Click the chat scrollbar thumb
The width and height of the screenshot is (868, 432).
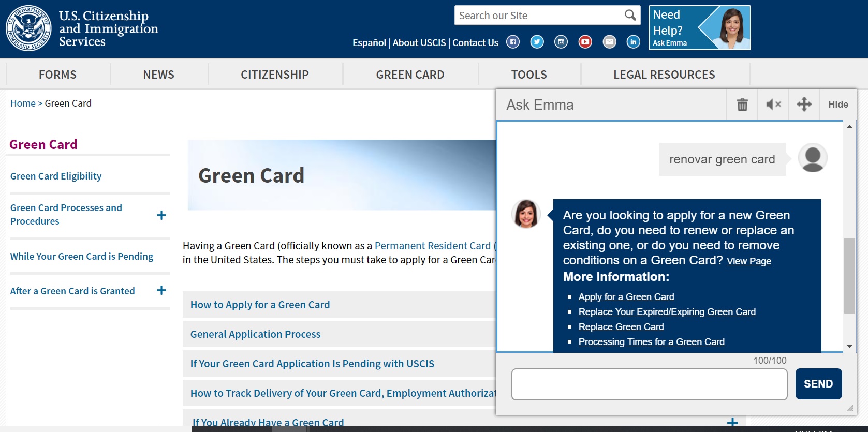tap(849, 276)
